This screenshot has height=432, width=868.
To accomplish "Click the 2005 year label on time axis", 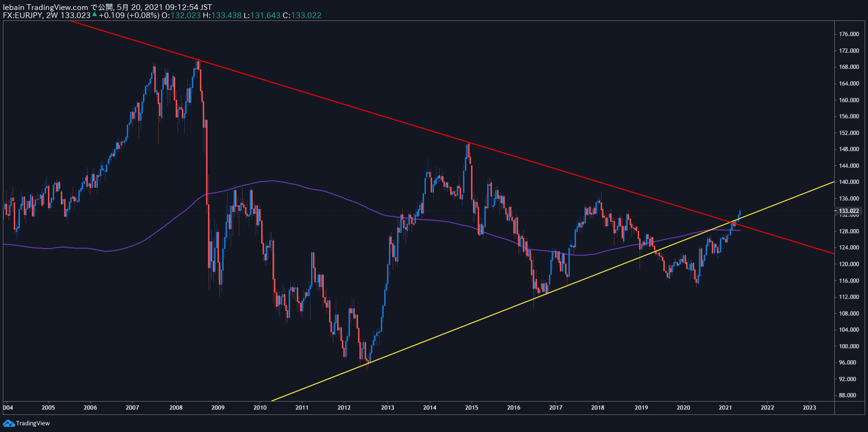I will [48, 408].
